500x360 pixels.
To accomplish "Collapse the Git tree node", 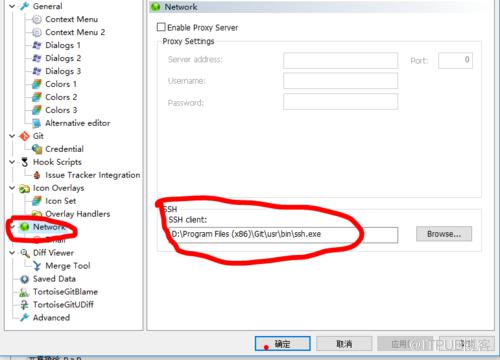I will tap(12, 136).
